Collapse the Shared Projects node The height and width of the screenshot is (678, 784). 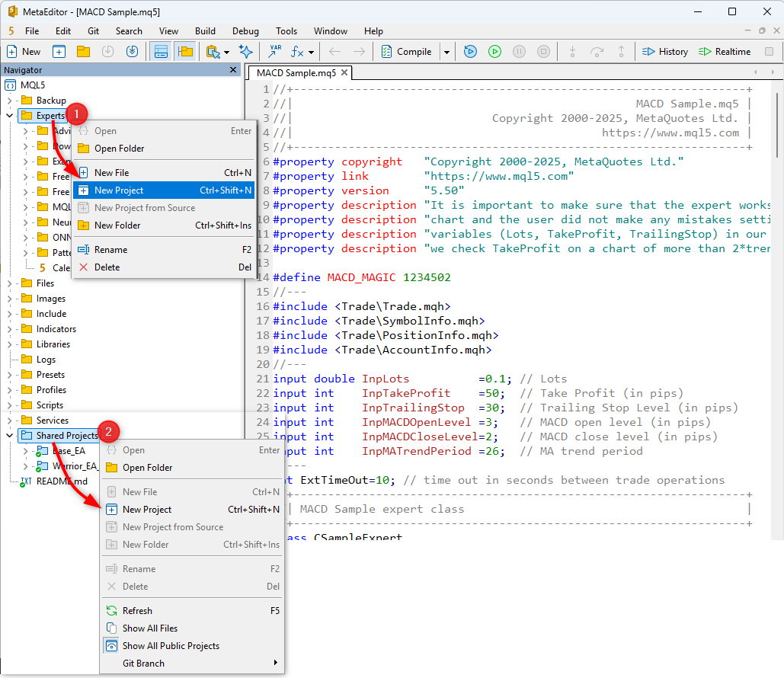coord(9,436)
